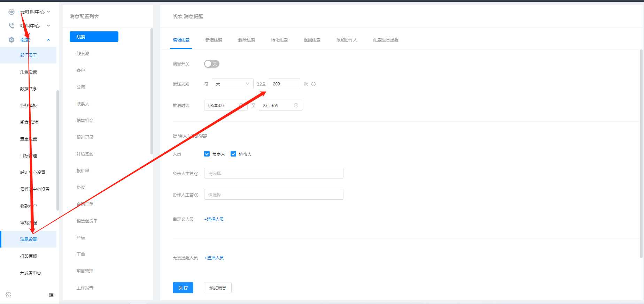This screenshot has width=644, height=304.
Task: Click the clock icon in end time field
Action: (296, 105)
